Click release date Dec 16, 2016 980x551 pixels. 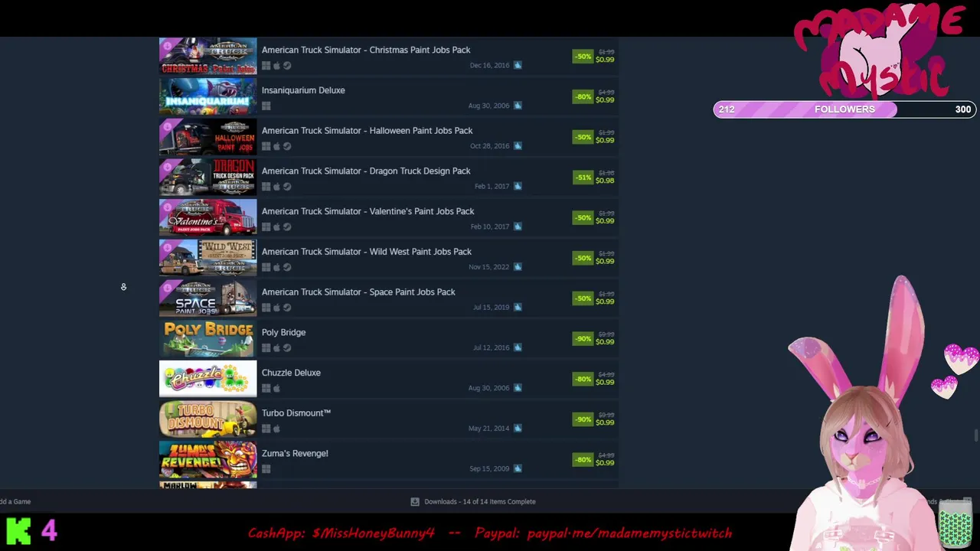point(489,66)
